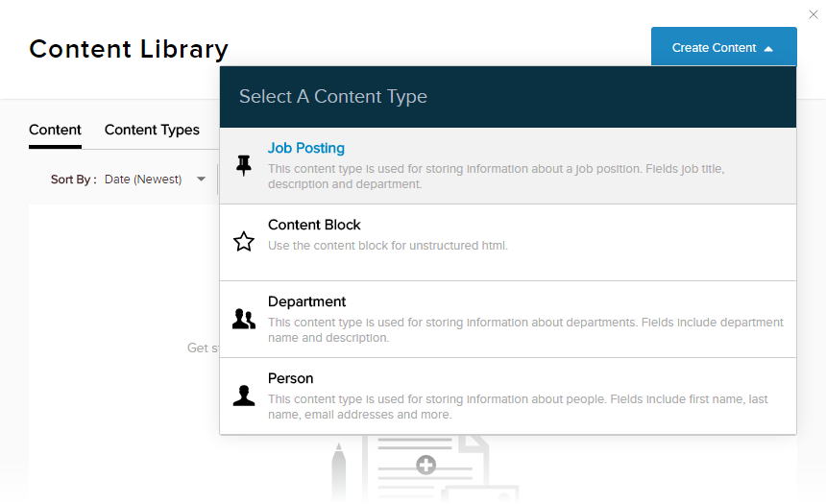Click the two-people icon beside Department
The image size is (826, 504).
243,319
